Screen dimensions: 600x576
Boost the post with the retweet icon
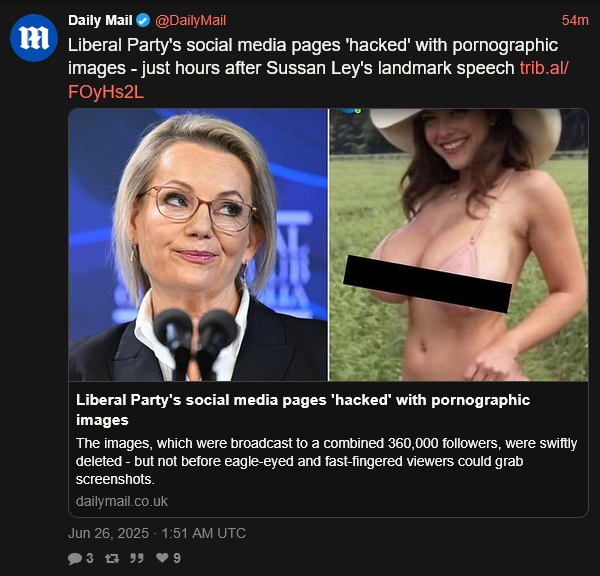point(112,558)
